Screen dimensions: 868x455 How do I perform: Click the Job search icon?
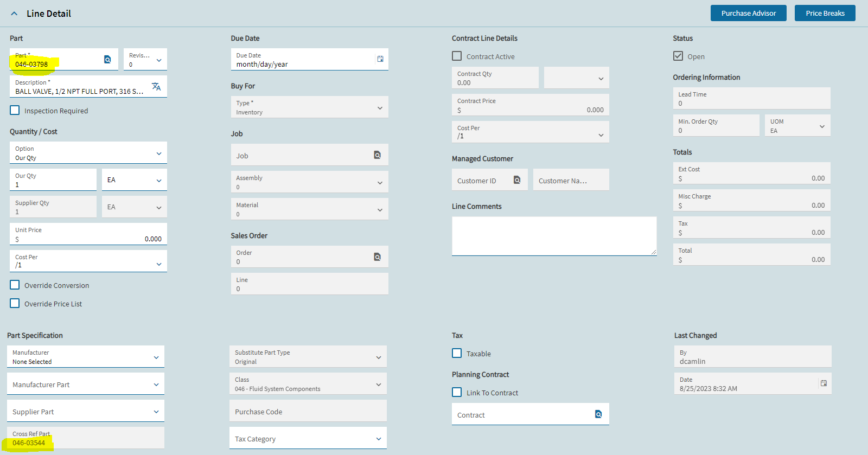coord(378,155)
